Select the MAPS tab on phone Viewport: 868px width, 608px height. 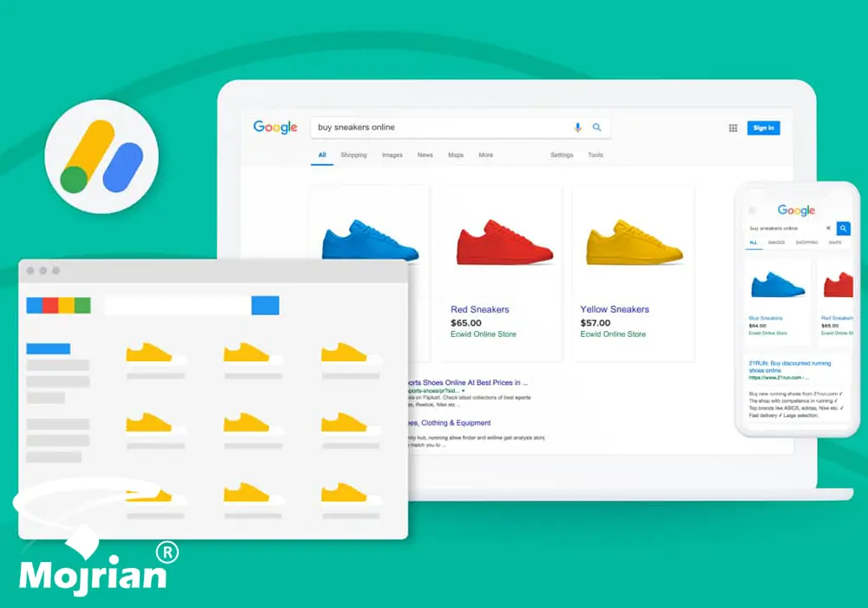[835, 242]
